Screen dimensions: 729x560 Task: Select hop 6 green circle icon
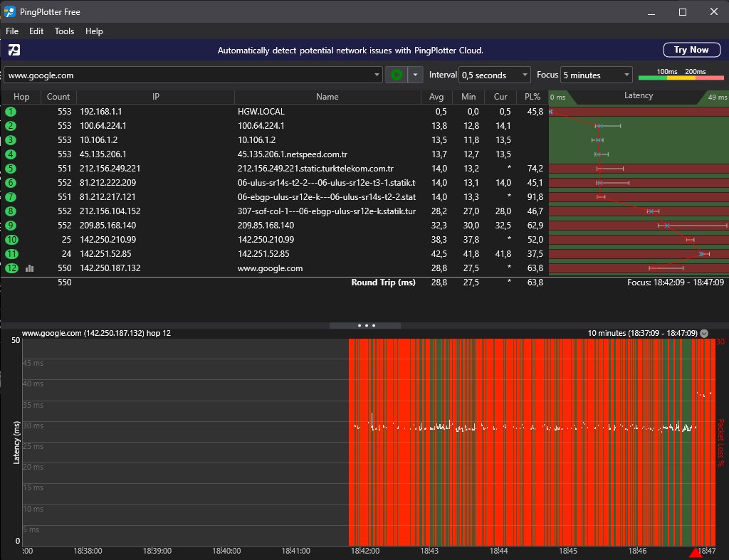11,183
